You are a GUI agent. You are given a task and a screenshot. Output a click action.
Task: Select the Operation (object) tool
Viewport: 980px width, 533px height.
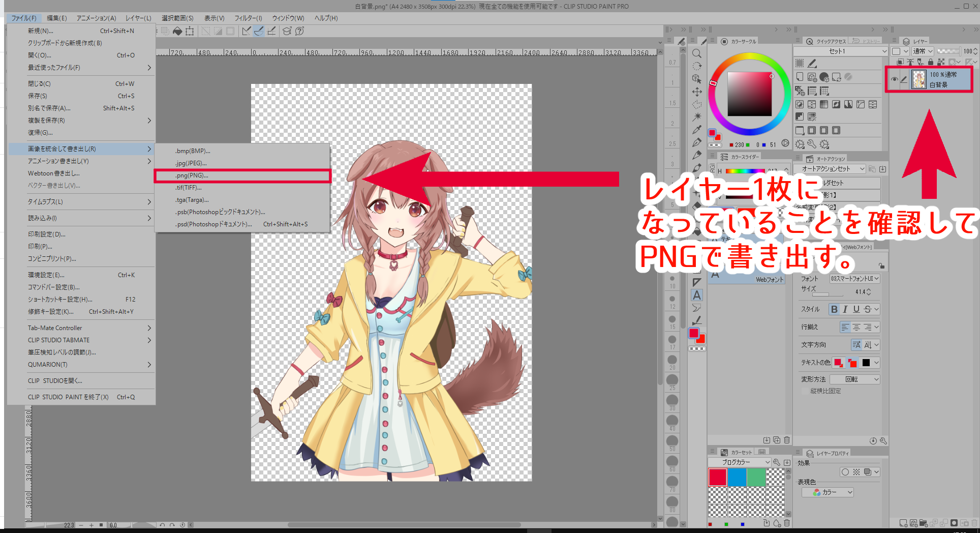(697, 79)
